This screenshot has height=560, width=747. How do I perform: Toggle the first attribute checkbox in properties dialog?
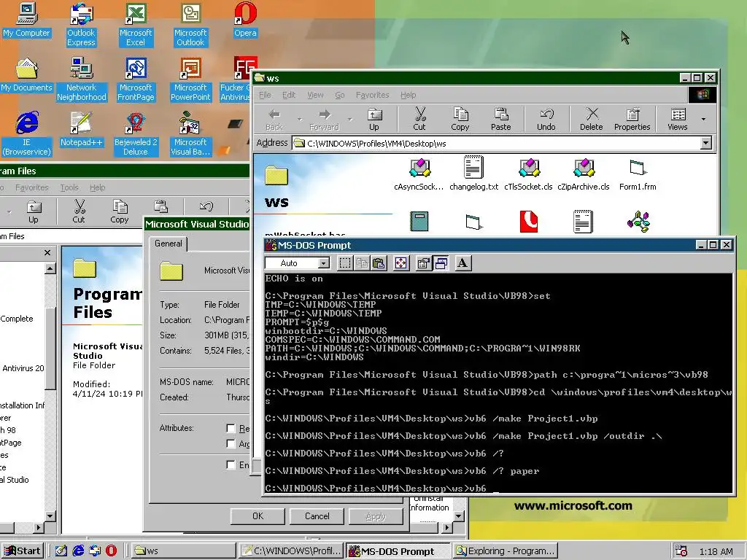click(231, 429)
